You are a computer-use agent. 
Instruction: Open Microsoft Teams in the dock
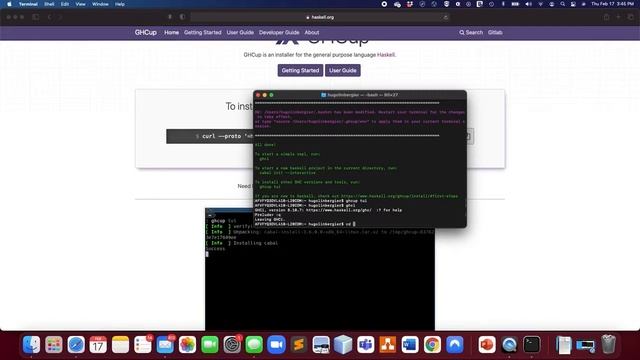tap(365, 345)
